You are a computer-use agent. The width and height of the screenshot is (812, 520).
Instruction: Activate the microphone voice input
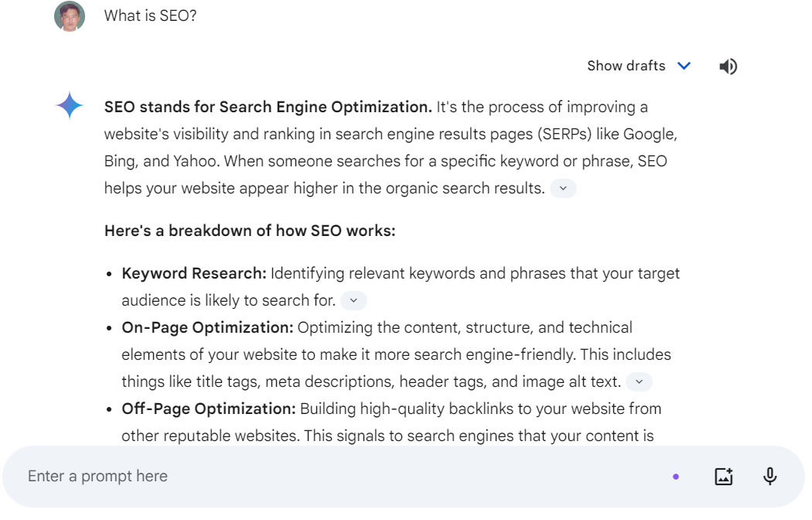pos(770,477)
